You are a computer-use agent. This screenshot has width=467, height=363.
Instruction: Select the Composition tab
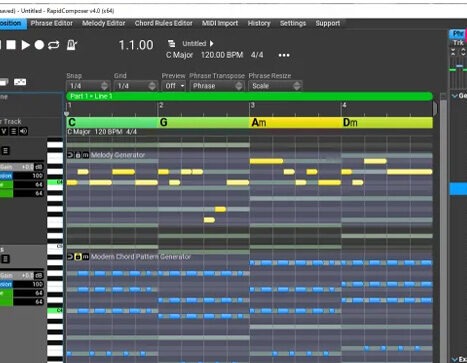(13, 23)
